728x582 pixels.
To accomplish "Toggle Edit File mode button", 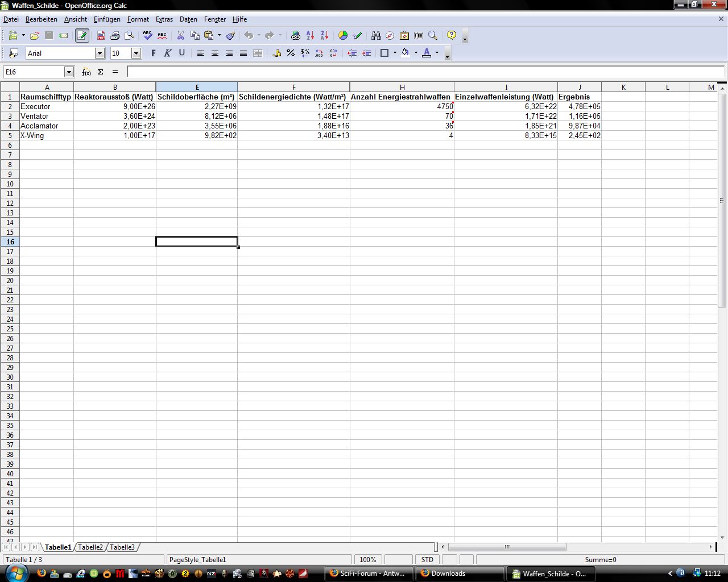I will (x=82, y=36).
